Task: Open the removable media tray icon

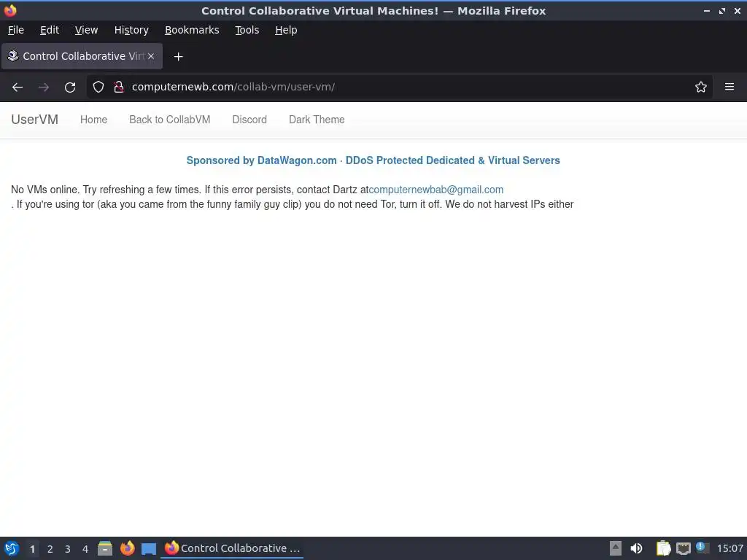Action: click(x=616, y=548)
